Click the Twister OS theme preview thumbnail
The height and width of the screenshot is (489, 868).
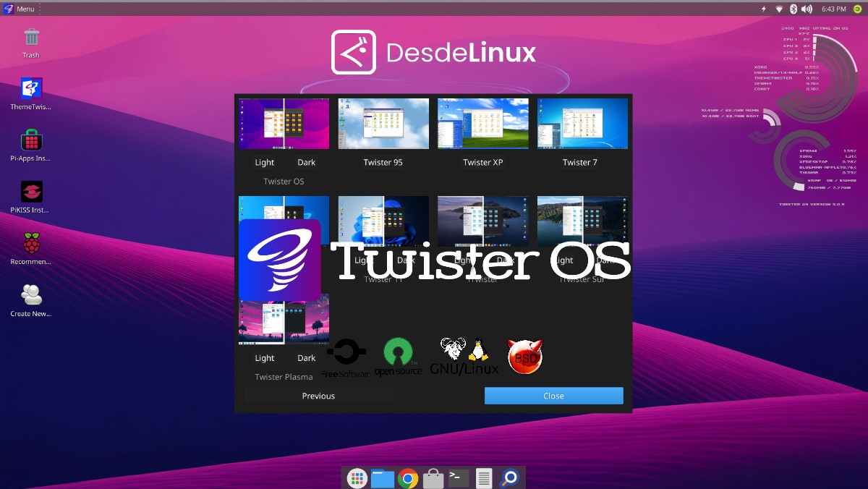pos(284,124)
